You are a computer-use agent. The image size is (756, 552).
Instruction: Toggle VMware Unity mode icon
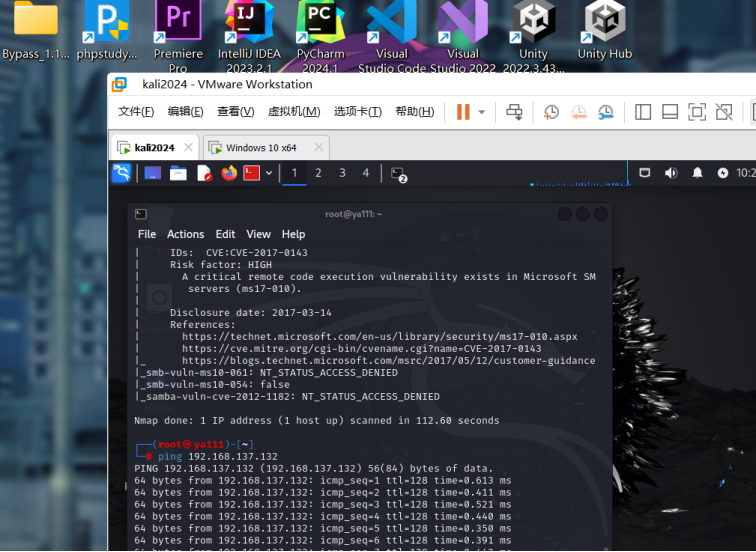click(x=724, y=112)
